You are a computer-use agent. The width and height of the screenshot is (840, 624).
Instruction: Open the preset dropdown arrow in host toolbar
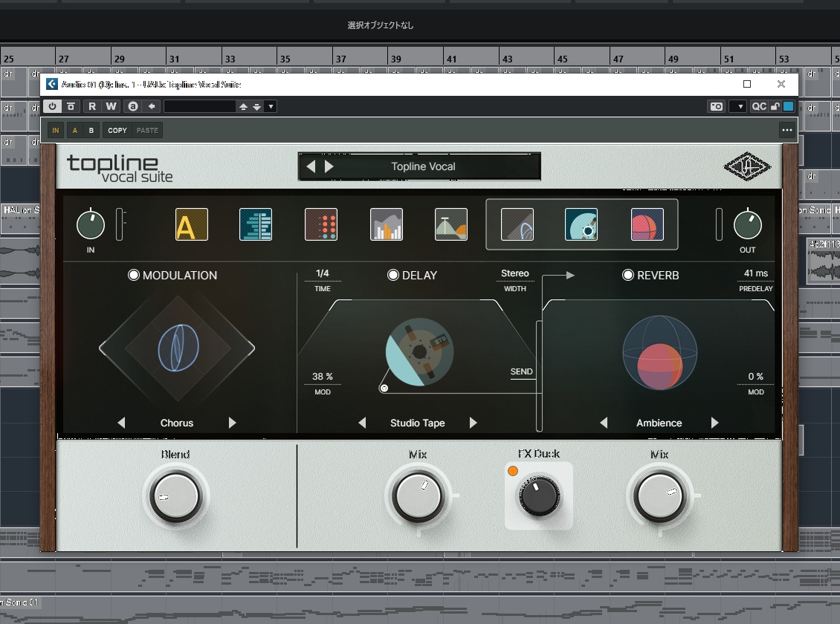point(271,106)
